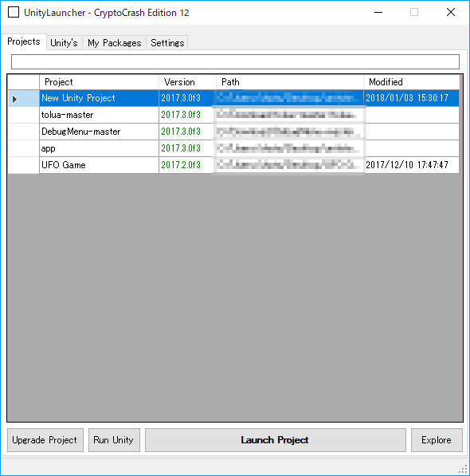Viewport: 470px width, 476px height.
Task: Click the row selector arrow for New Unity Project
Action: pos(14,99)
